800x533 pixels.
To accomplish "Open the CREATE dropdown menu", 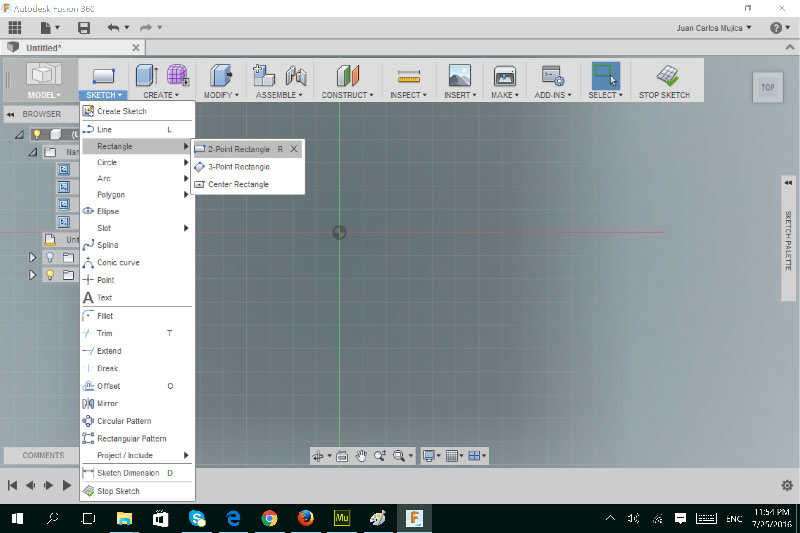I will 161,95.
